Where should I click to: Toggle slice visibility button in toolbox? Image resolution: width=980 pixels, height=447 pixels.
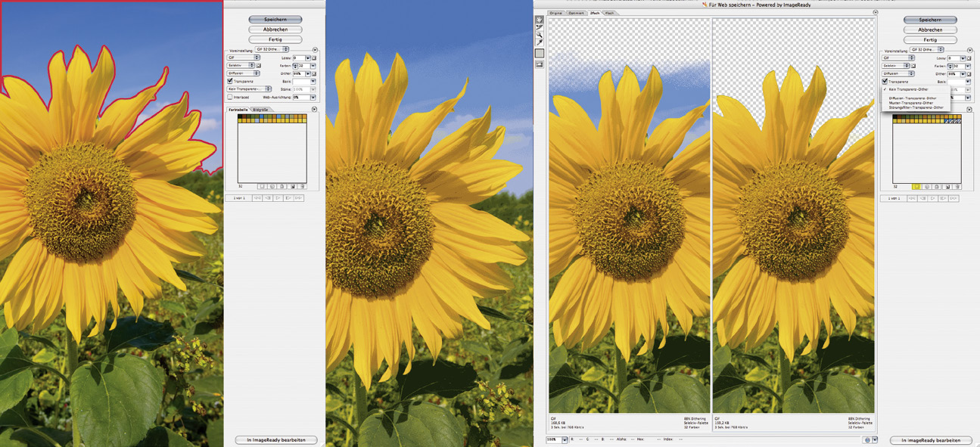point(540,65)
